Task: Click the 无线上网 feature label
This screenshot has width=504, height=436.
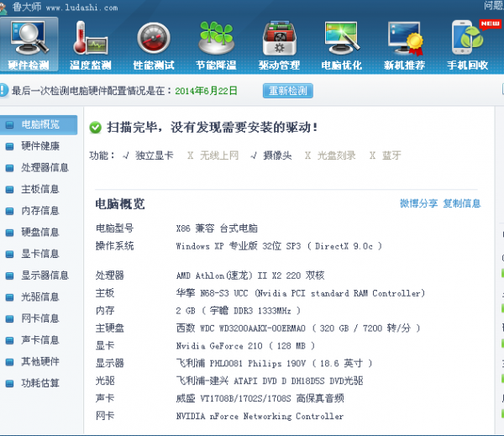Action: [219, 155]
